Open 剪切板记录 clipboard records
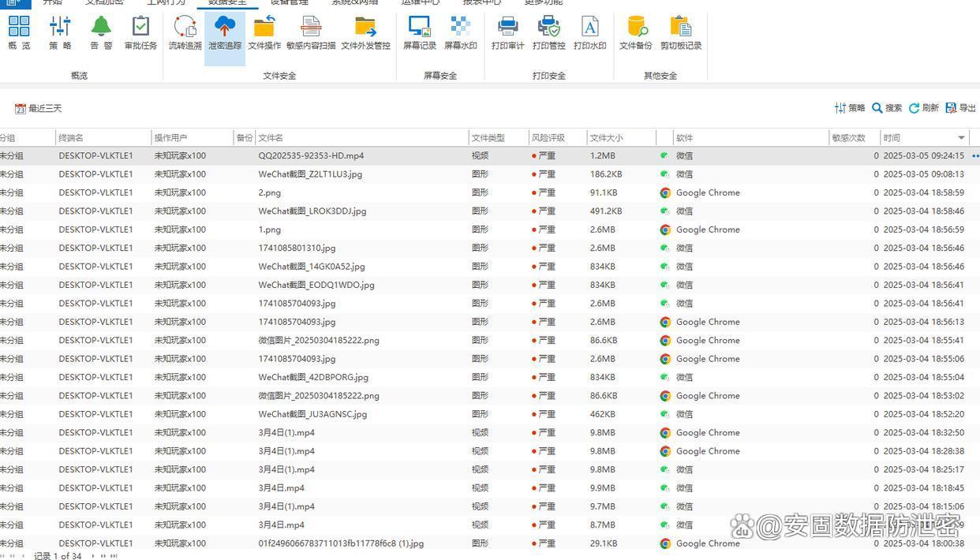The width and height of the screenshot is (980, 560). point(680,32)
